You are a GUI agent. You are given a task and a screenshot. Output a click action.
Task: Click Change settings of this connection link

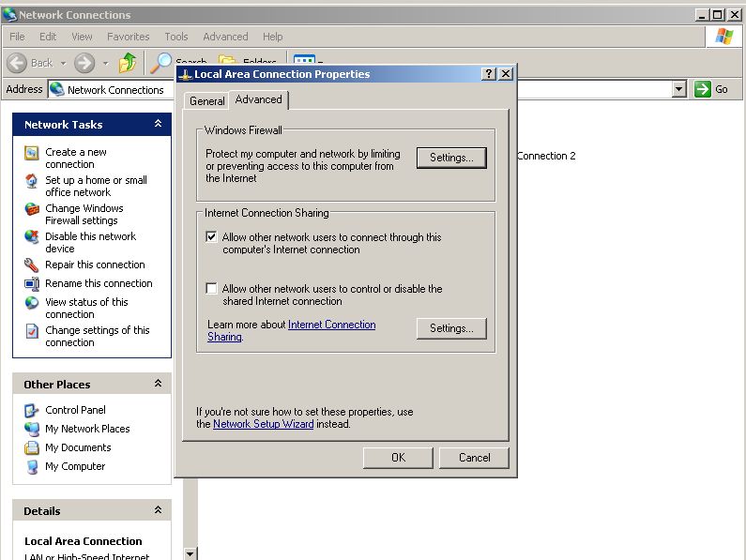(x=98, y=336)
